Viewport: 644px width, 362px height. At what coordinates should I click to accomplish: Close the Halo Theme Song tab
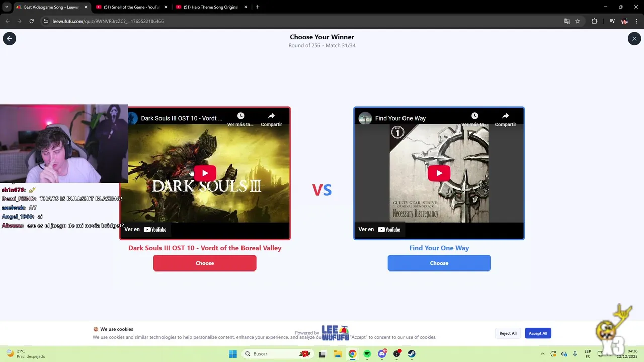246,7
